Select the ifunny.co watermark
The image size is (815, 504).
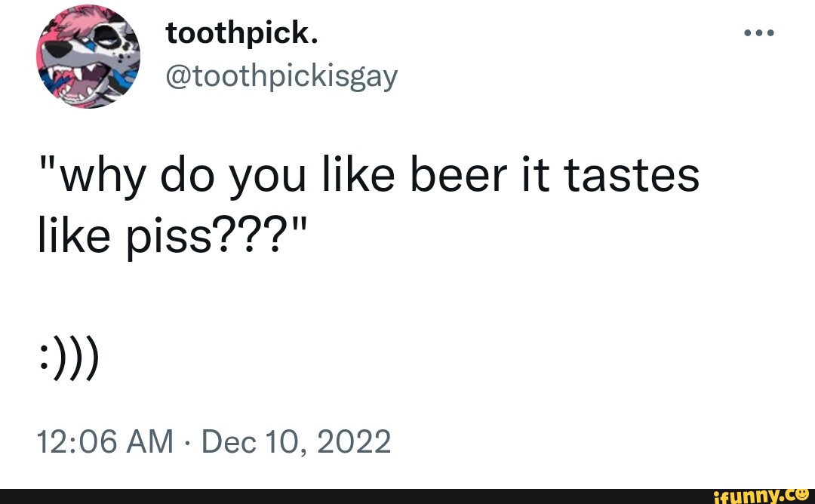point(758,496)
